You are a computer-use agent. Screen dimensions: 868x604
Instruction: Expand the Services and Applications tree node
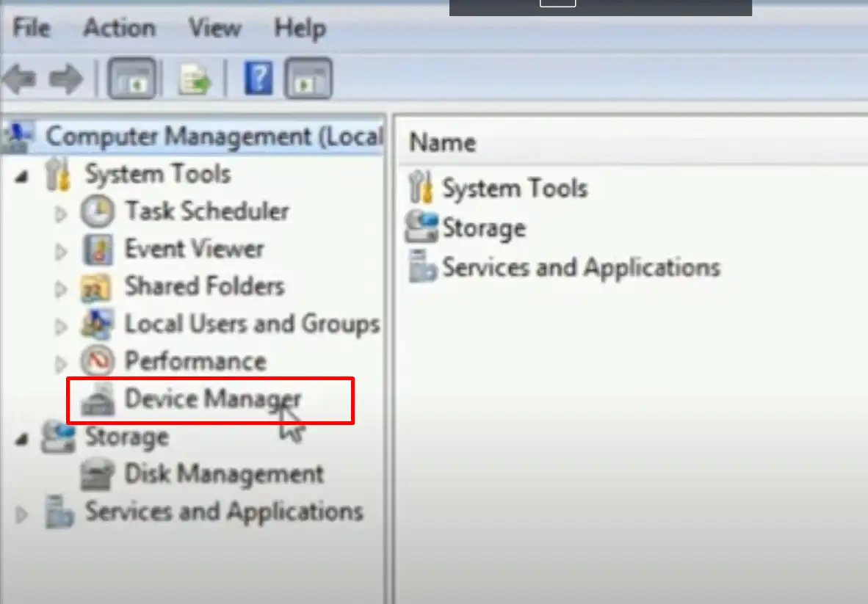21,514
